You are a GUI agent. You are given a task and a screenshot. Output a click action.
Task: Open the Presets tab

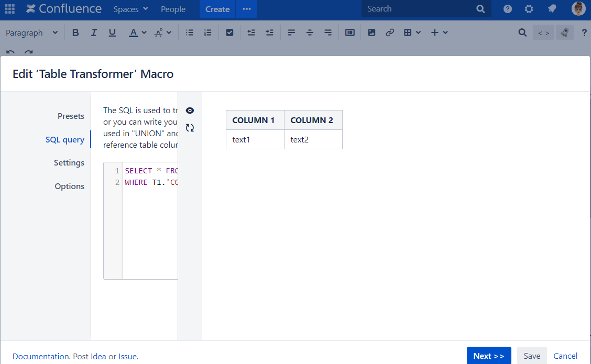(71, 116)
